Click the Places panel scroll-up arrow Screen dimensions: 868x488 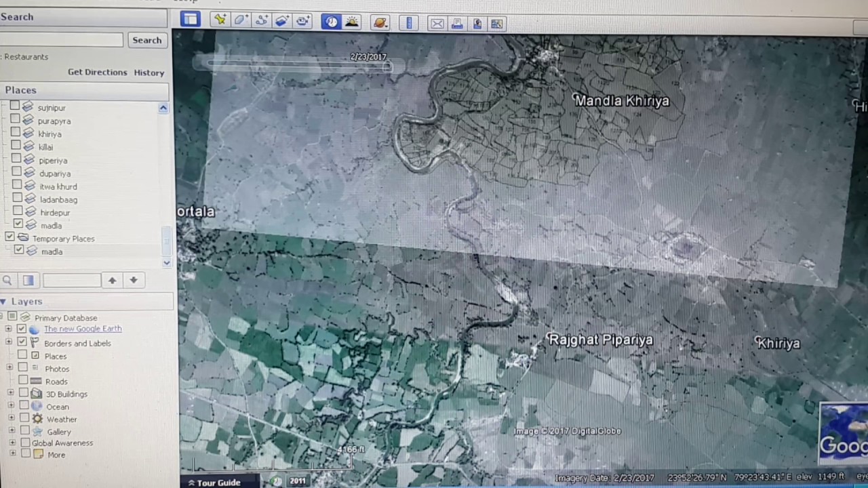(x=163, y=108)
